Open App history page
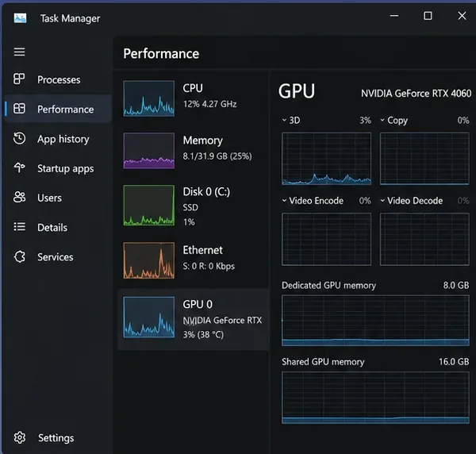 [x=58, y=139]
